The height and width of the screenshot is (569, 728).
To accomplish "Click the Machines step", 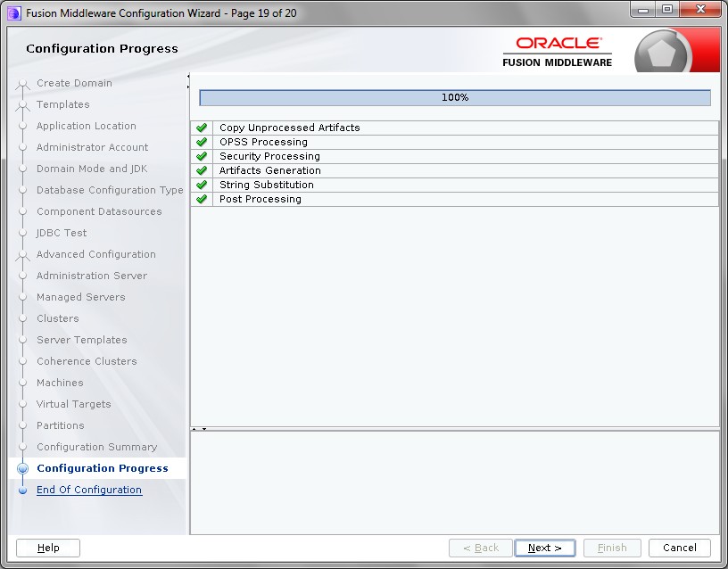I will coord(60,383).
